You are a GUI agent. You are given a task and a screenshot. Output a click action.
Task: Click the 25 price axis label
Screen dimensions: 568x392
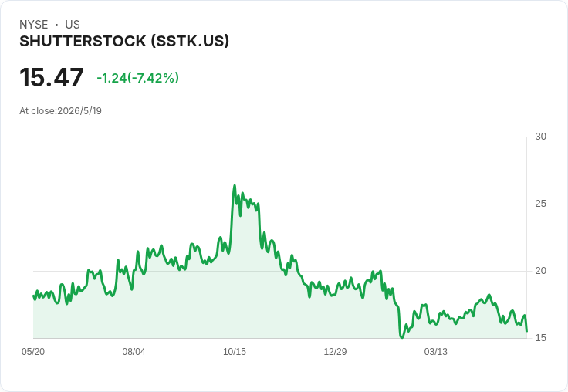pyautogui.click(x=540, y=204)
